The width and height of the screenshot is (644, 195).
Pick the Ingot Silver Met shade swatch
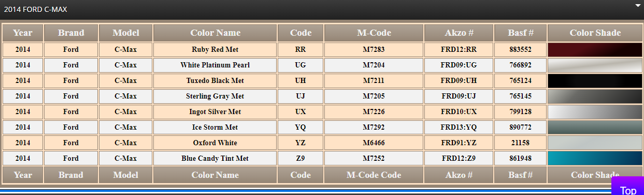coord(595,112)
